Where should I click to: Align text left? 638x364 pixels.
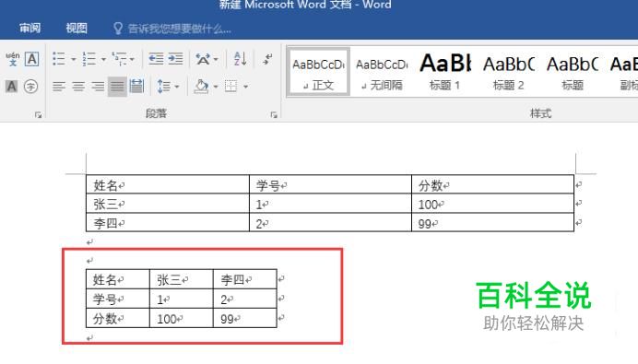(59, 87)
